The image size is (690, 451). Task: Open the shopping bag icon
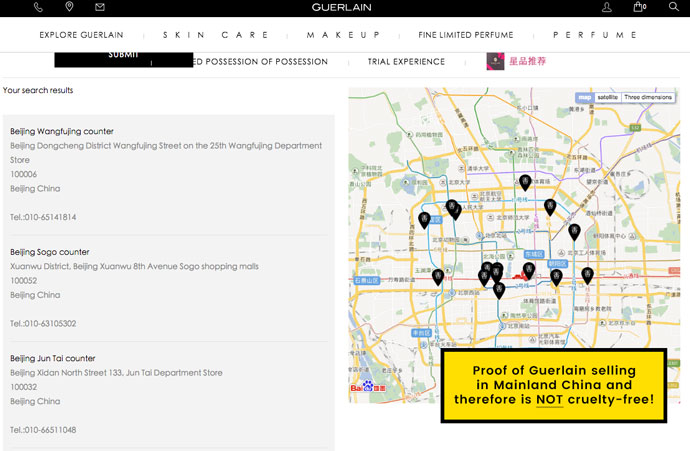coord(639,7)
